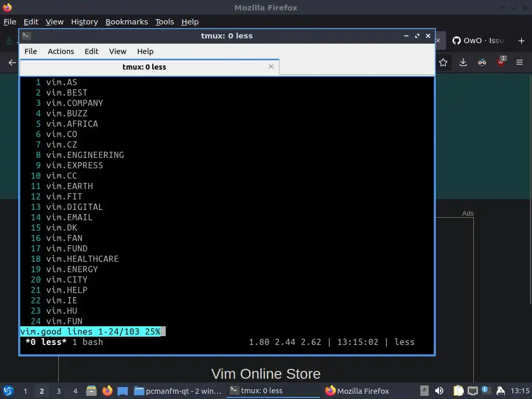Viewport: 532px width, 399px height.
Task: Open the terminal Edit menu
Action: 91,51
